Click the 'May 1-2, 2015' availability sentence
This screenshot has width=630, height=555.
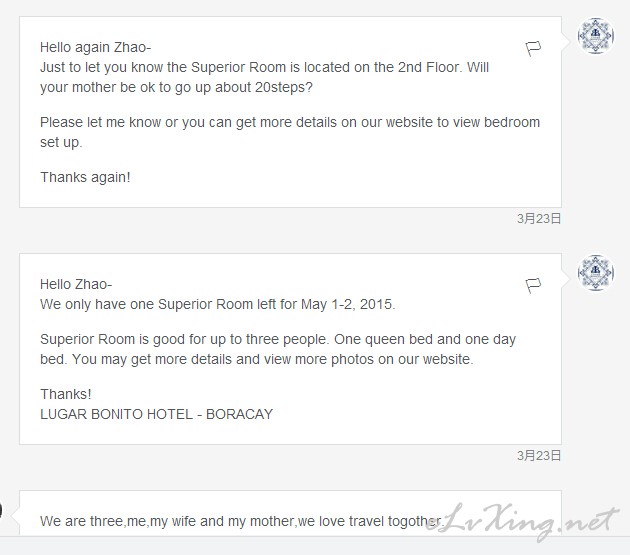click(218, 305)
